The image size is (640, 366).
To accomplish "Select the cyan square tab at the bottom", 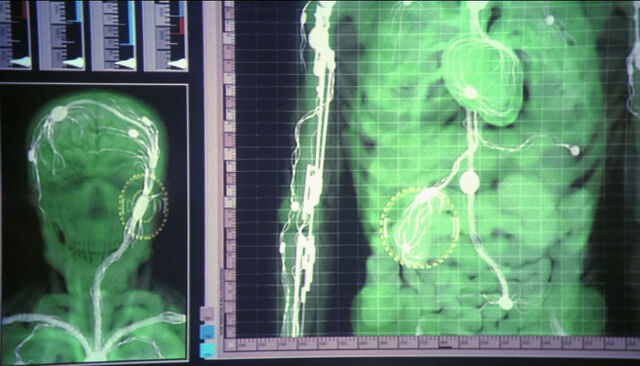I will pos(207,350).
